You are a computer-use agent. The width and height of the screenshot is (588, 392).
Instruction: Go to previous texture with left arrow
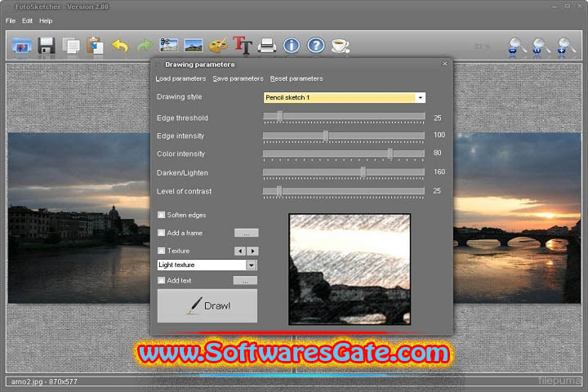coord(240,251)
